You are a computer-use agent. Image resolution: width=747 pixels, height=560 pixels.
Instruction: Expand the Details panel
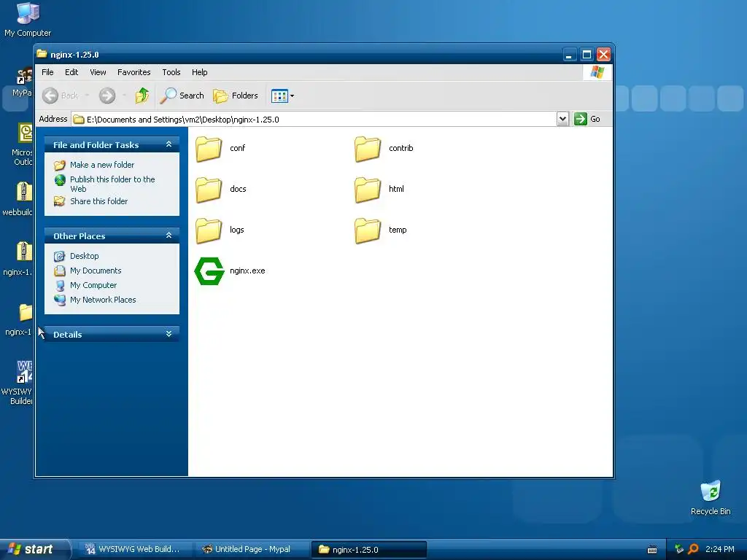pos(169,334)
